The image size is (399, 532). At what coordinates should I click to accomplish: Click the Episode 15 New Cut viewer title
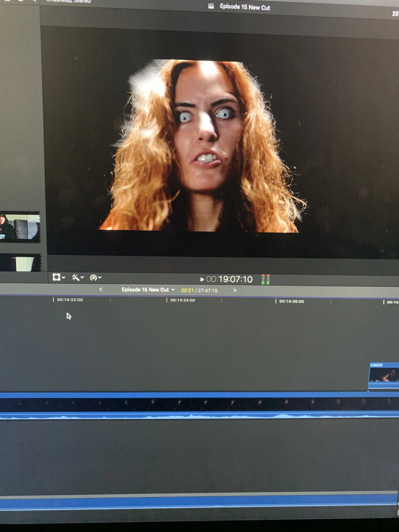(x=245, y=7)
